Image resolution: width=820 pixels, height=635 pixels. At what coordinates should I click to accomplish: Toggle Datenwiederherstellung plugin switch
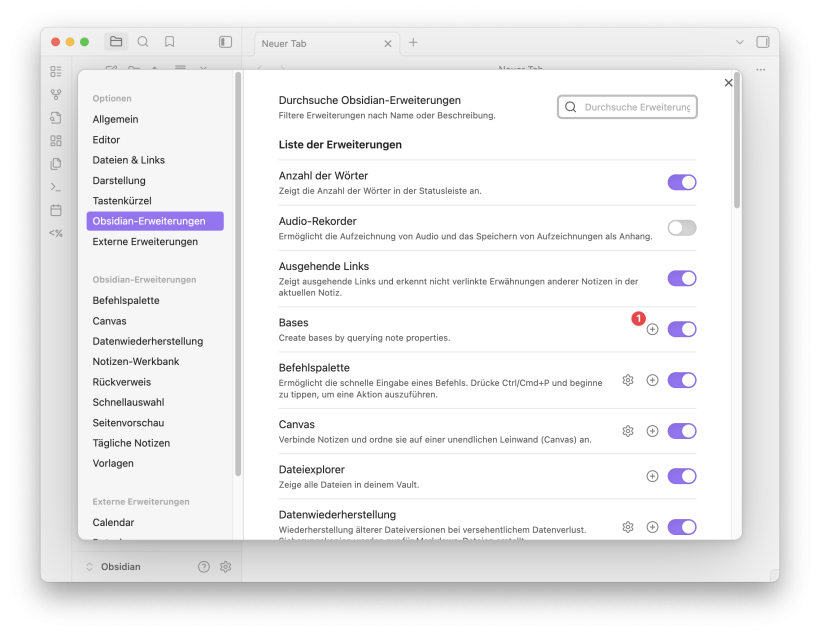coord(682,527)
